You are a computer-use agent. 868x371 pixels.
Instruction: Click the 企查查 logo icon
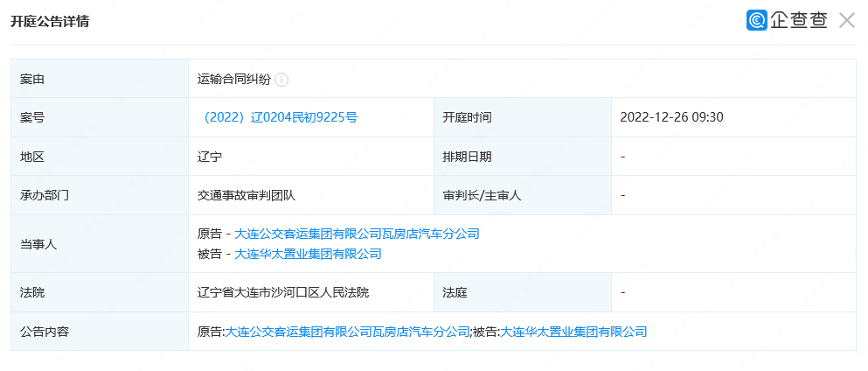757,20
